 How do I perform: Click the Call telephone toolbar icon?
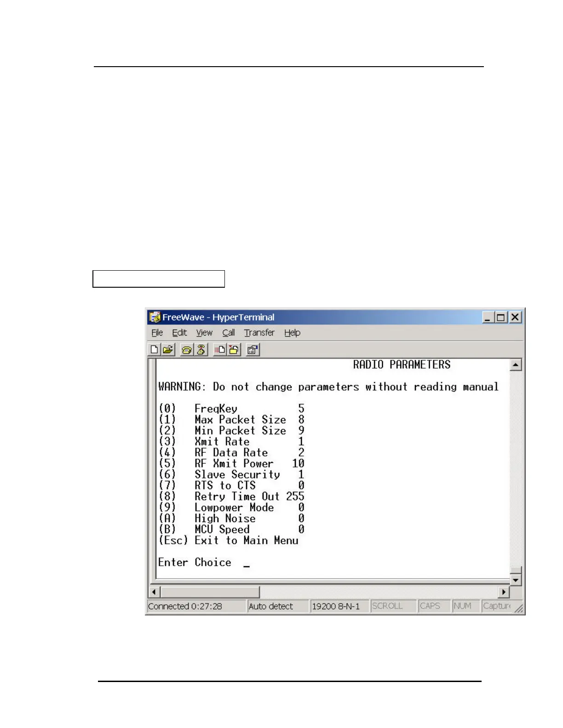click(187, 350)
